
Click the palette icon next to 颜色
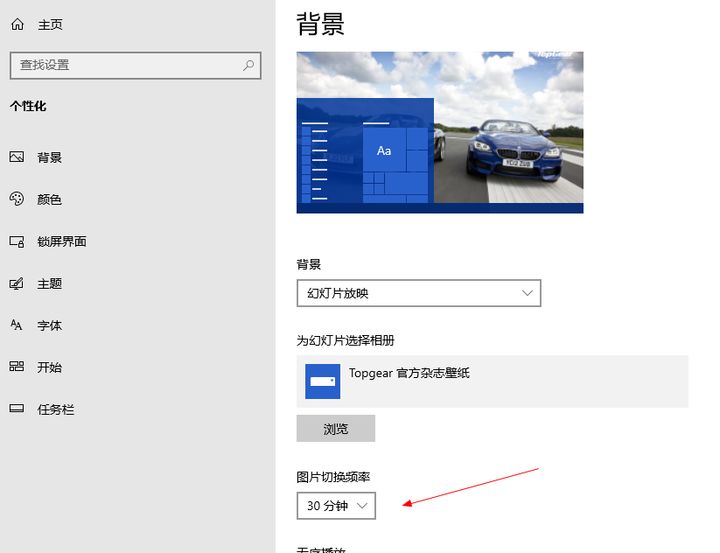(x=17, y=199)
